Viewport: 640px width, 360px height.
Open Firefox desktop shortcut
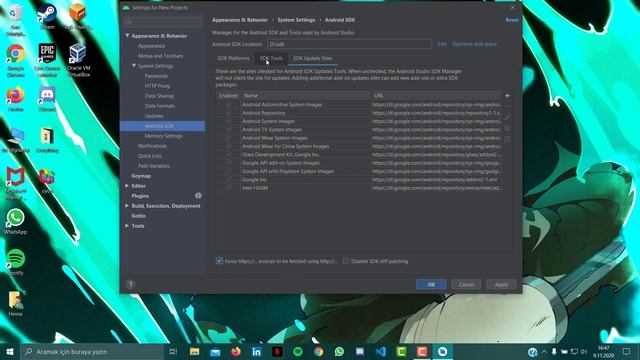[16, 100]
